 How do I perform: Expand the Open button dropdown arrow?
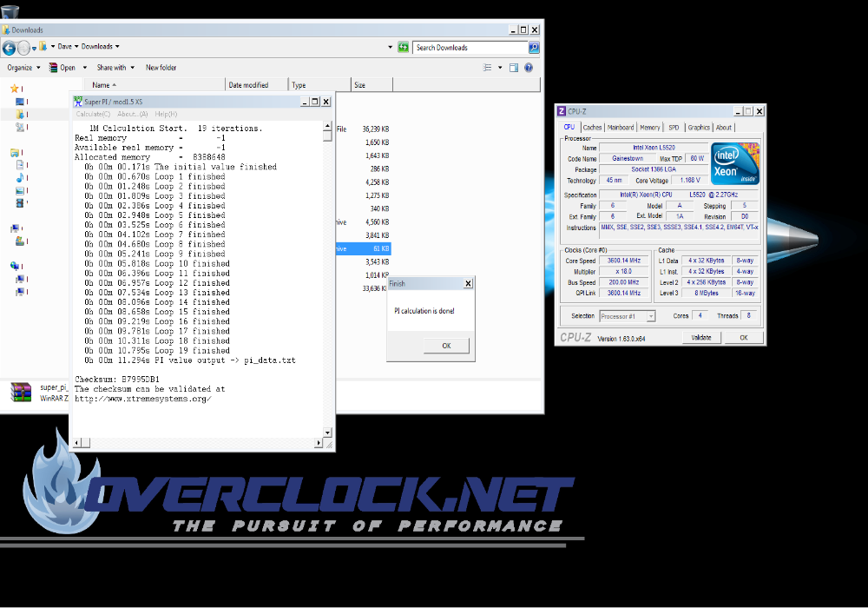coord(85,68)
